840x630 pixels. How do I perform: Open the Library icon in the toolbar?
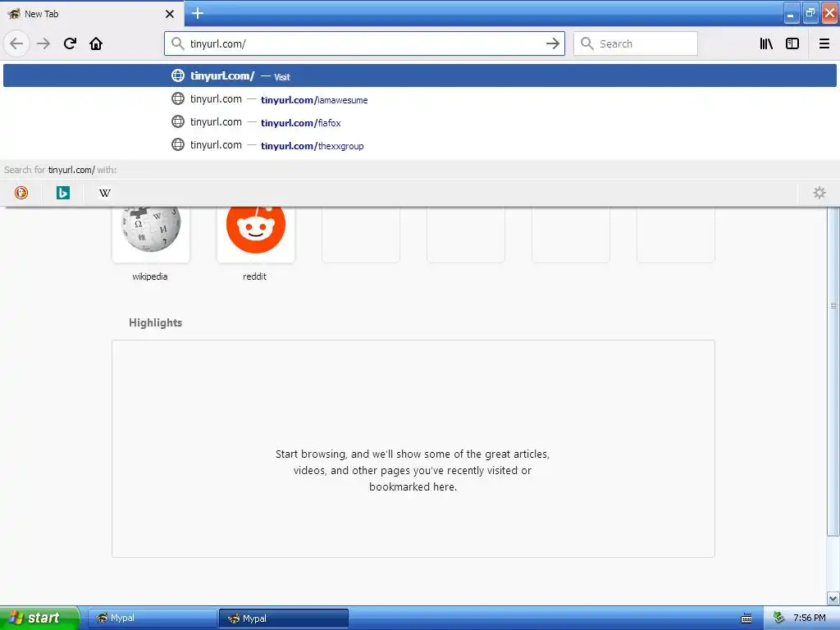[766, 43]
